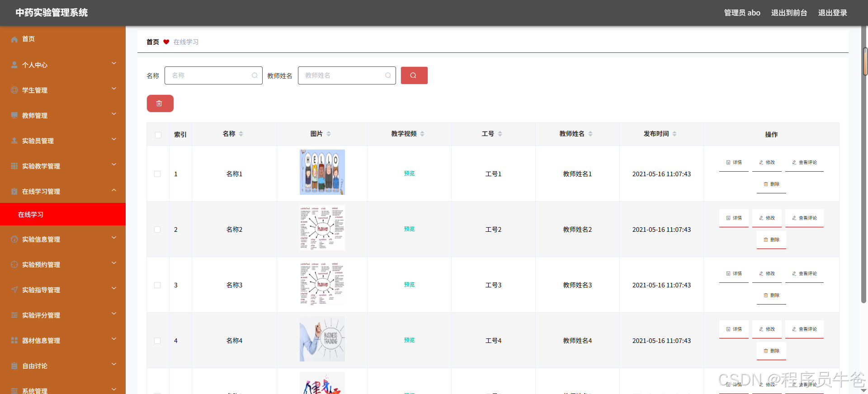
Task: Expand the 实验预约管理 menu chevron
Action: pos(114,263)
